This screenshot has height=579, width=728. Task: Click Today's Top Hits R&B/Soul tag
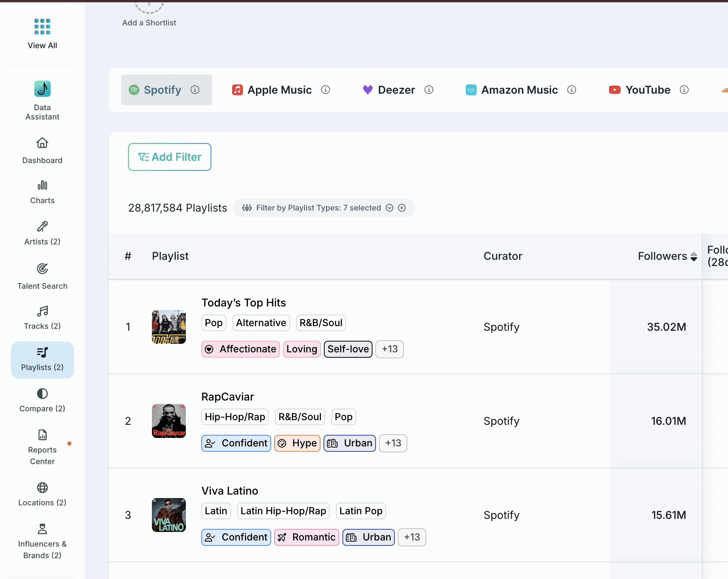coord(321,323)
